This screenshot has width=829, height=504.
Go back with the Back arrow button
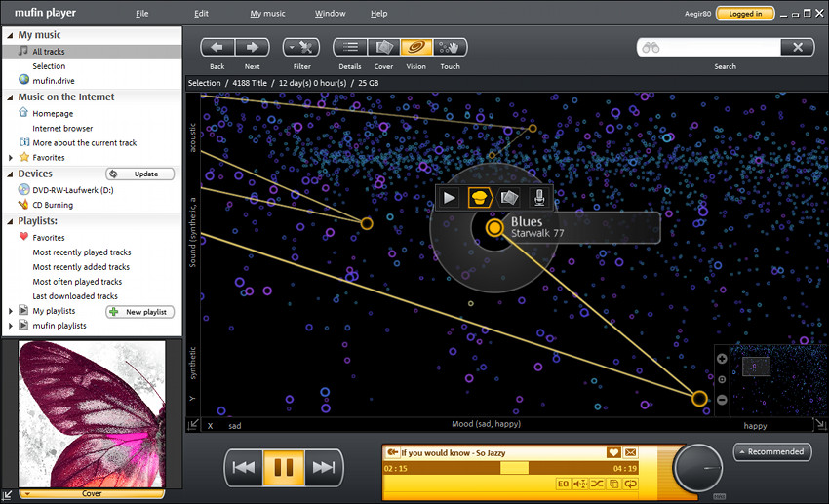pyautogui.click(x=217, y=48)
